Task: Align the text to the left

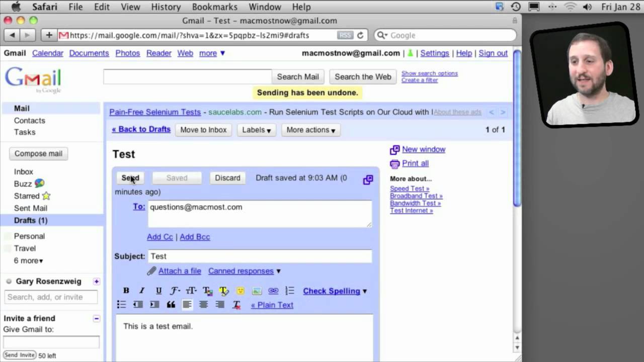Action: (187, 304)
